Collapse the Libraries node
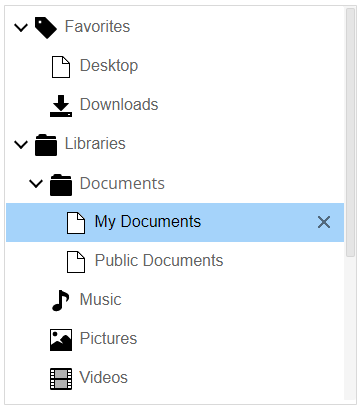 click(21, 145)
